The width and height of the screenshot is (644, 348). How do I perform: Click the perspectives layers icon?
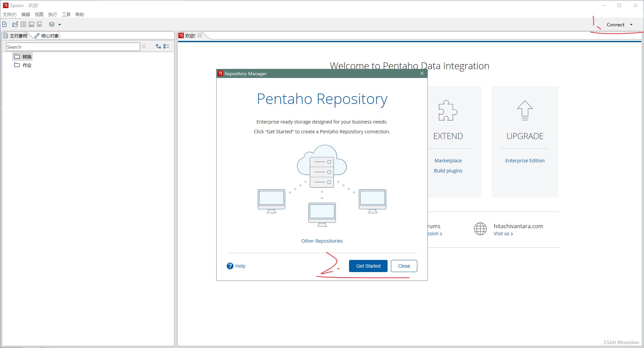52,24
